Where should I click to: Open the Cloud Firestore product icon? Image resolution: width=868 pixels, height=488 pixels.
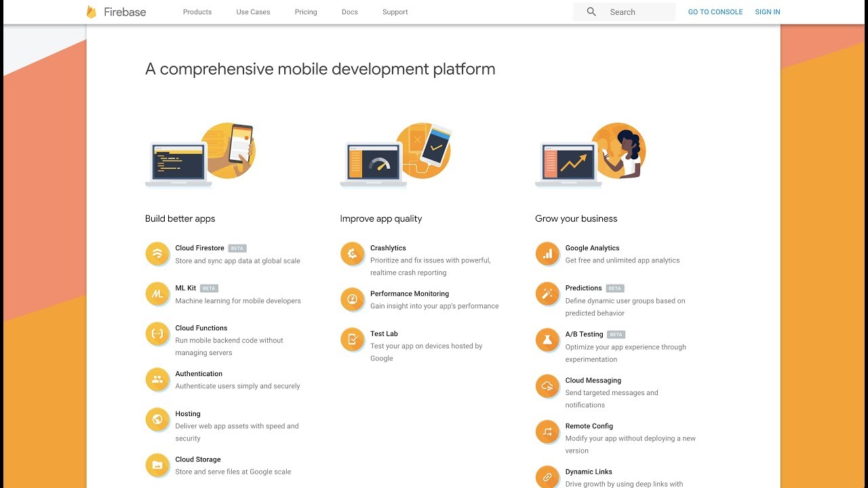[x=157, y=254]
